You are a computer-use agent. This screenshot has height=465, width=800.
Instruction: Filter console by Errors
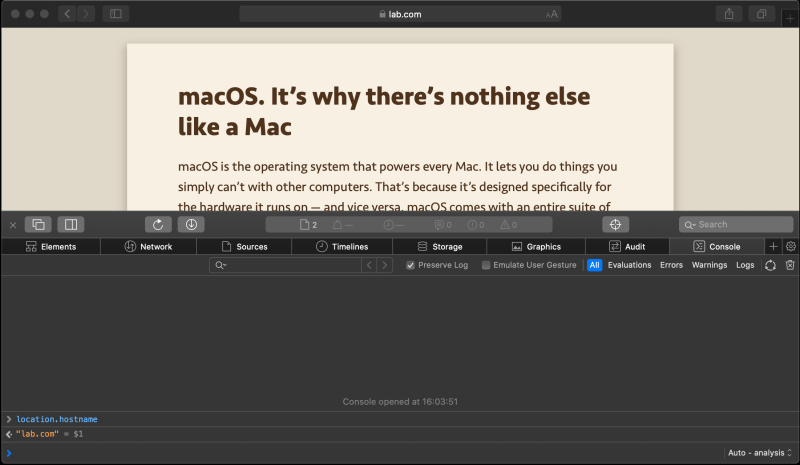tap(671, 265)
